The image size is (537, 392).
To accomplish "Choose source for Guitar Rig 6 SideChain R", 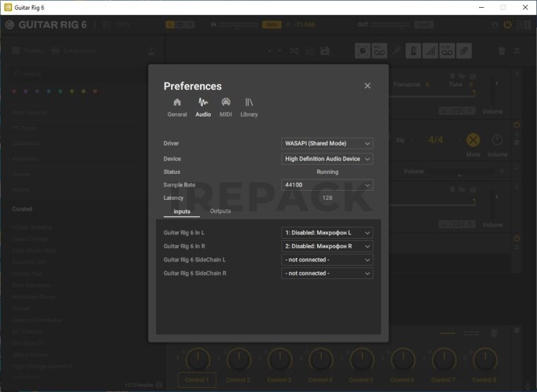I will click(326, 273).
